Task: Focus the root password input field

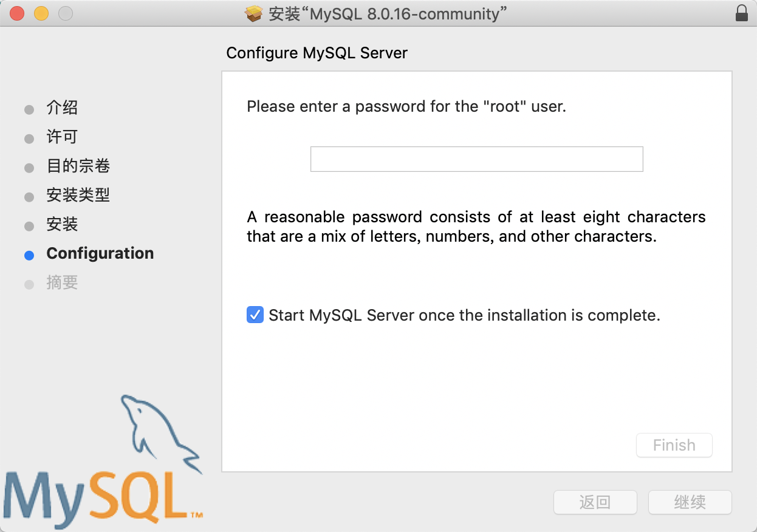Action: click(476, 159)
